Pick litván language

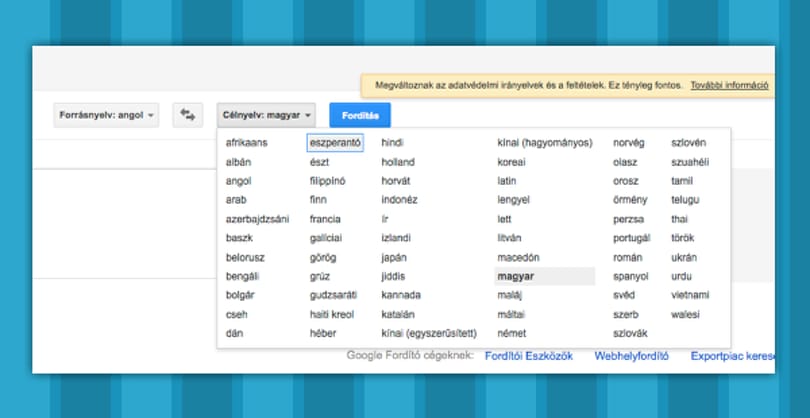(x=509, y=238)
